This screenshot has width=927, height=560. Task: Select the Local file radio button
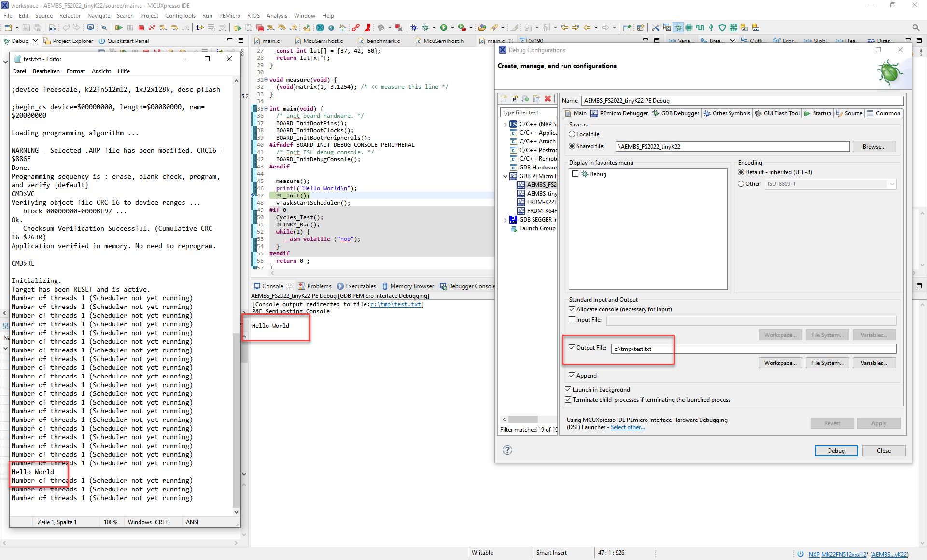coord(572,134)
